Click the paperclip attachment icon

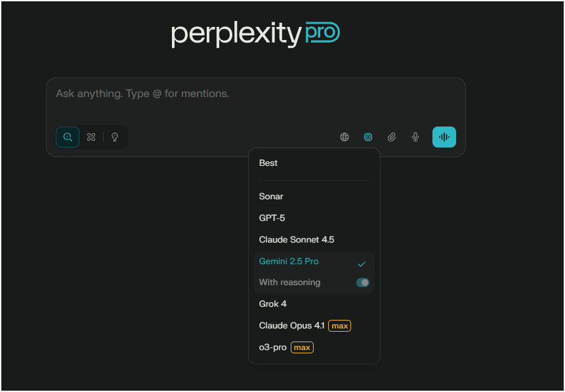[x=392, y=137]
